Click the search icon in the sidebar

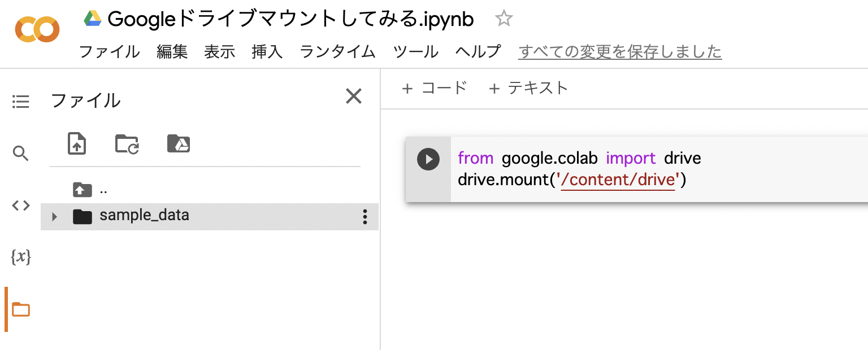coord(21,154)
